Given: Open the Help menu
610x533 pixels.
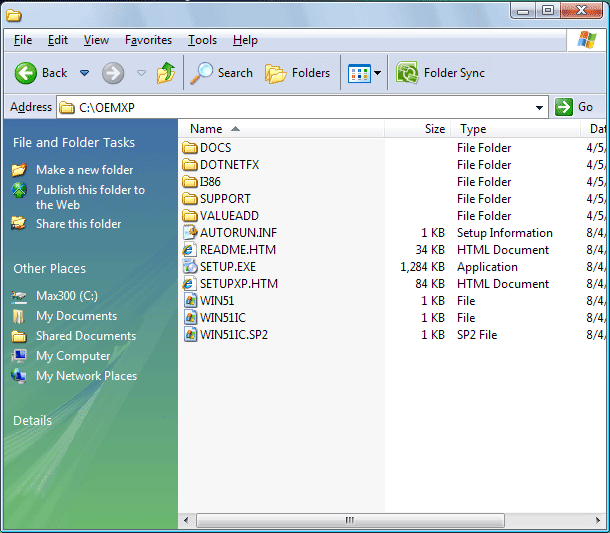Looking at the screenshot, I should (245, 40).
